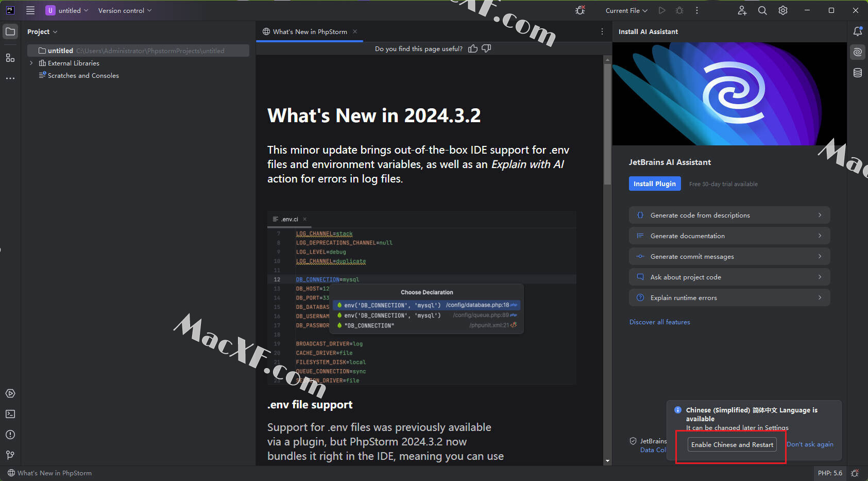Click What's New in PhpStorm status bar
868x481 pixels.
(x=49, y=473)
